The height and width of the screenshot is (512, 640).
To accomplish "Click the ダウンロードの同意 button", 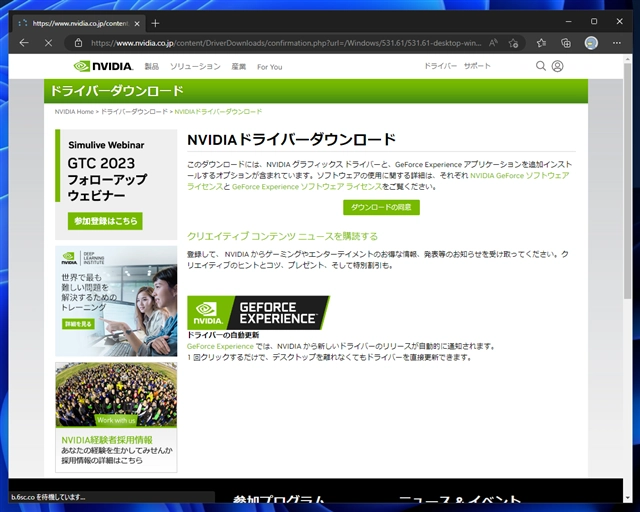I will tap(381, 207).
